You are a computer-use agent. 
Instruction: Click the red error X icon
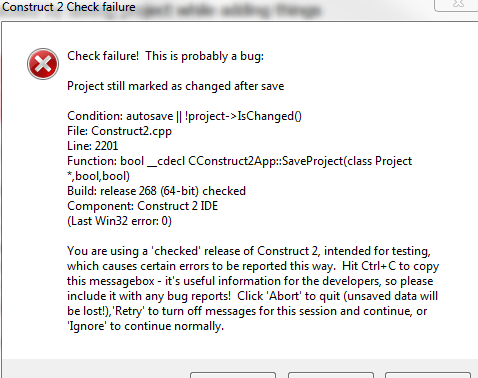43,64
